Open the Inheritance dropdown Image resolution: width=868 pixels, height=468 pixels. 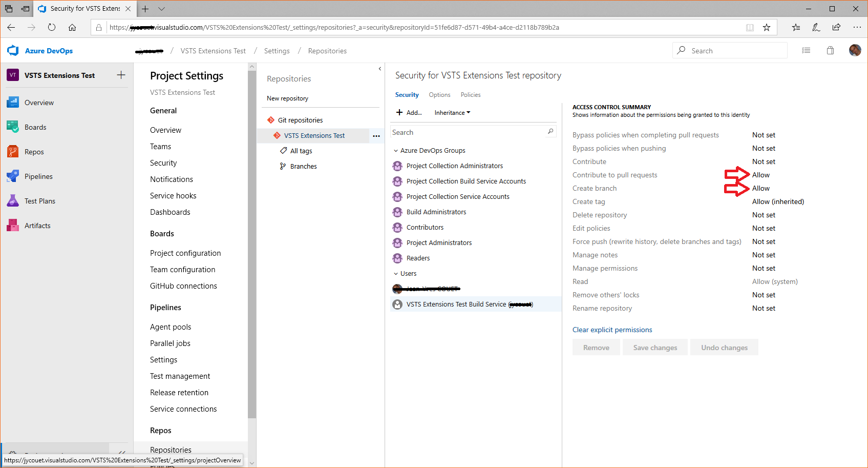coord(452,113)
